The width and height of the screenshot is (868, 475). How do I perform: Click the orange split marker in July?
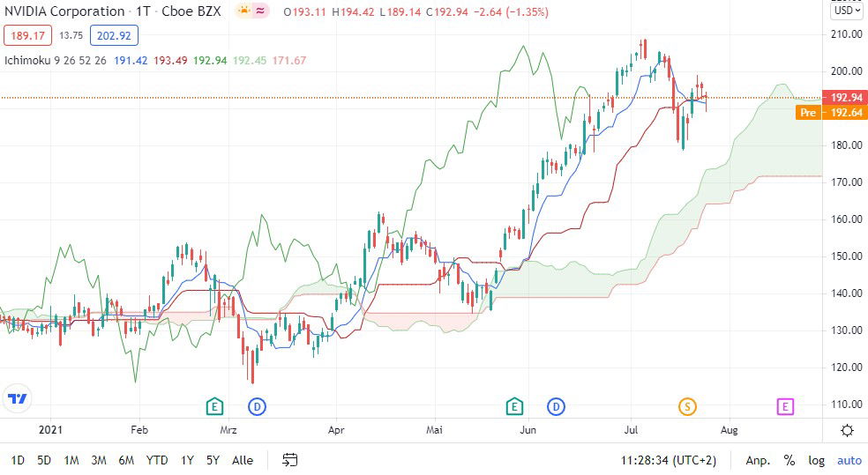coord(687,406)
